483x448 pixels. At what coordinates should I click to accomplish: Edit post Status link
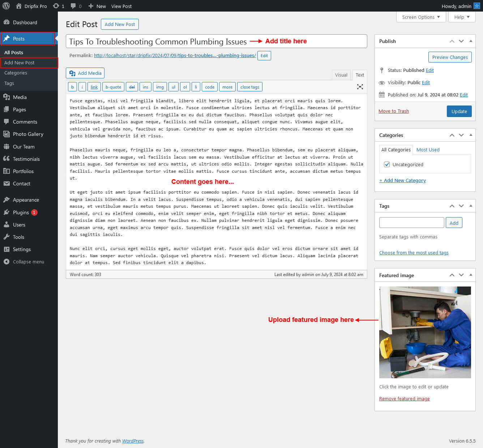tap(429, 70)
